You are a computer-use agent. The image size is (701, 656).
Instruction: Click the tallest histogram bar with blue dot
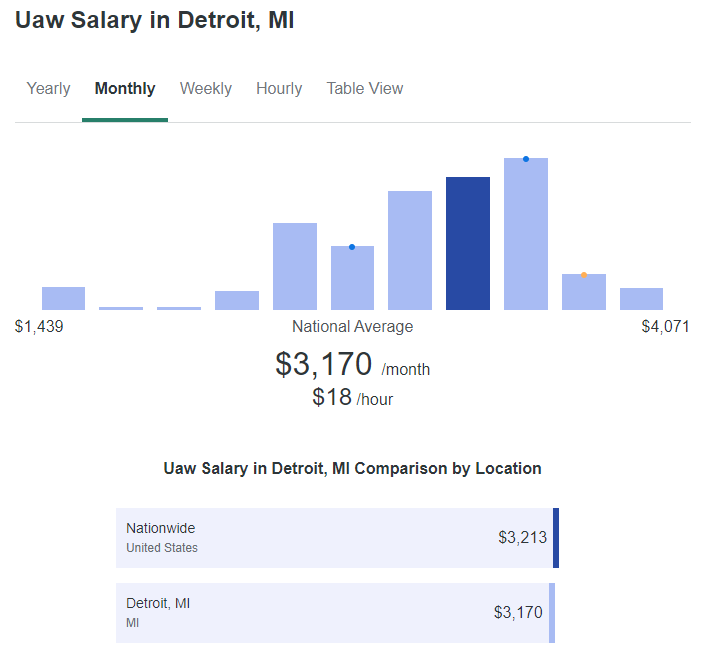coord(526,234)
